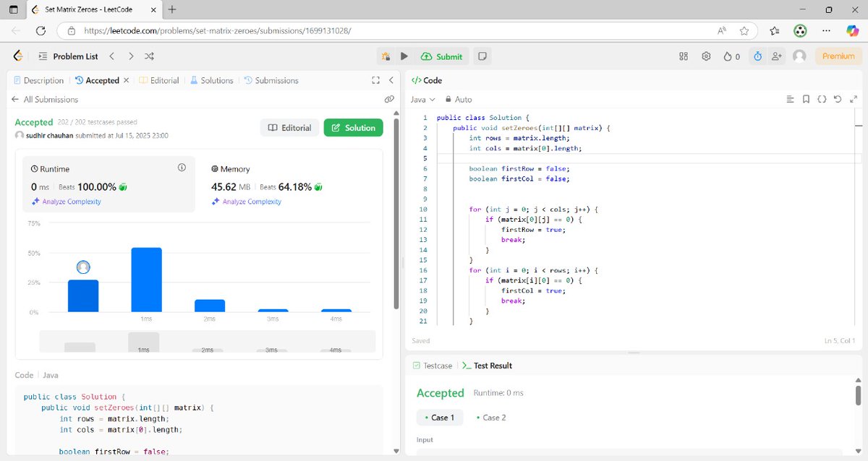Click the address bar URL
Screen dimensions: 868x461
coord(218,31)
